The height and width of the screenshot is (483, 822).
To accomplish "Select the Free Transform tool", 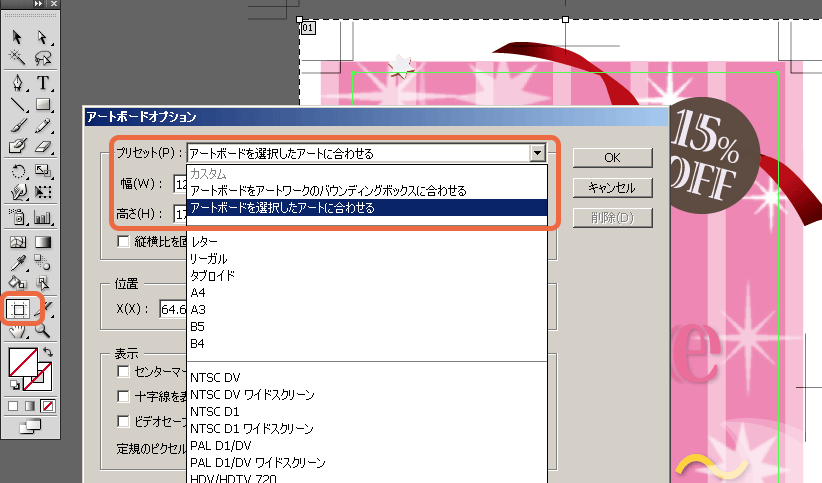I will tap(42, 192).
